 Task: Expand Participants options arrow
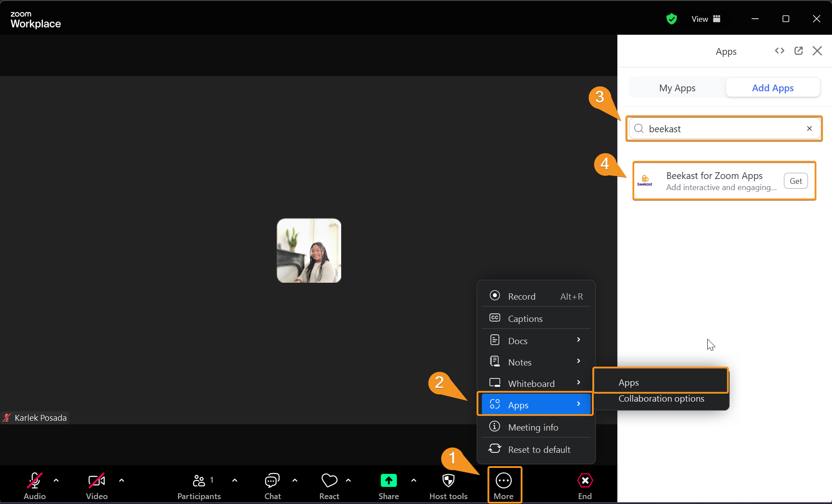(235, 480)
